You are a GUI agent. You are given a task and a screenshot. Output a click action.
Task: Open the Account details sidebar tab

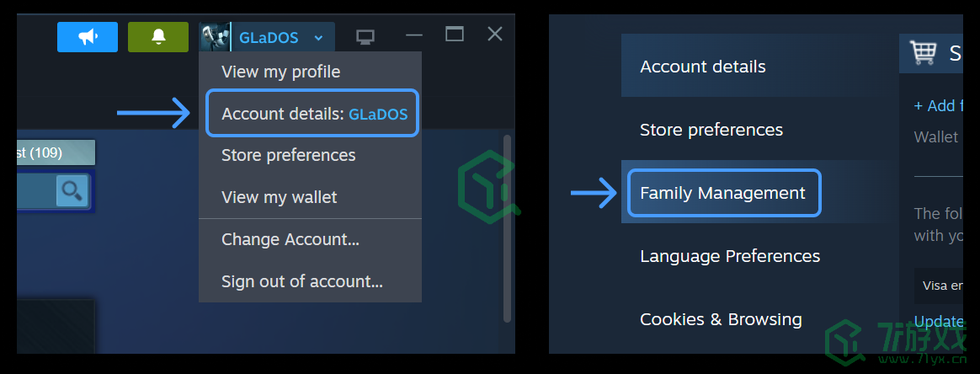pyautogui.click(x=702, y=67)
